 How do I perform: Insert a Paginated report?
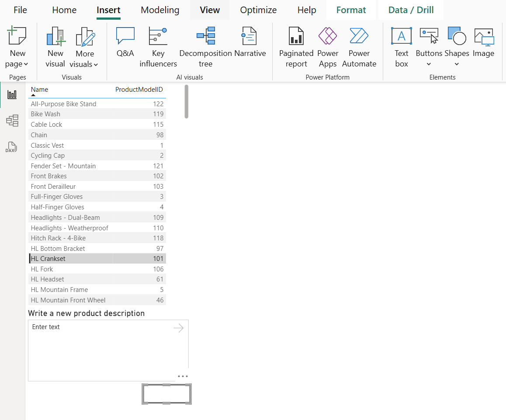click(x=296, y=45)
